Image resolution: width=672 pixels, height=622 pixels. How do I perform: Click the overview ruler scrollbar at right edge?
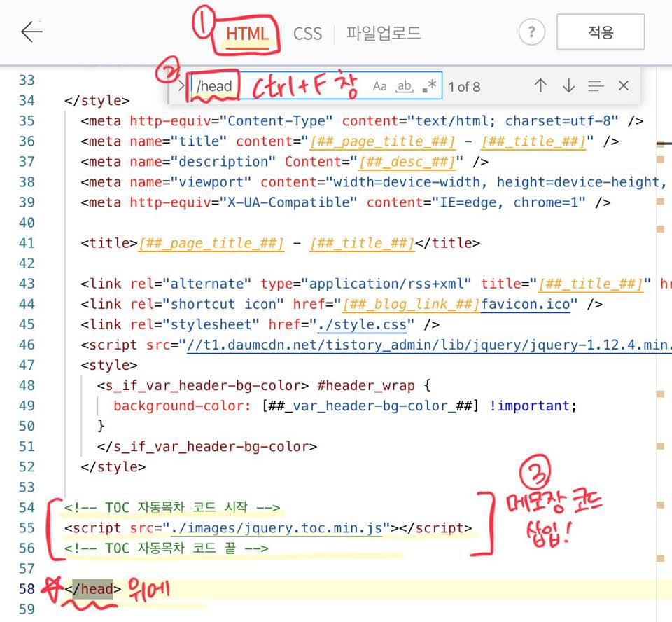(x=664, y=343)
